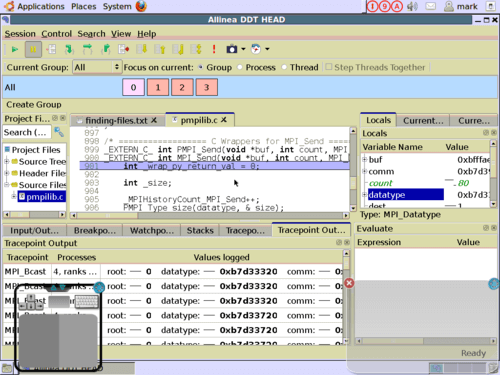
Task: Open the camera snapshot dropdown arrow
Action: 243,49
